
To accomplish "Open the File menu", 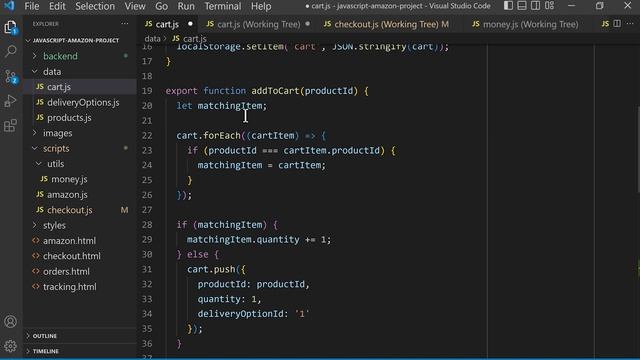I will (x=31, y=6).
